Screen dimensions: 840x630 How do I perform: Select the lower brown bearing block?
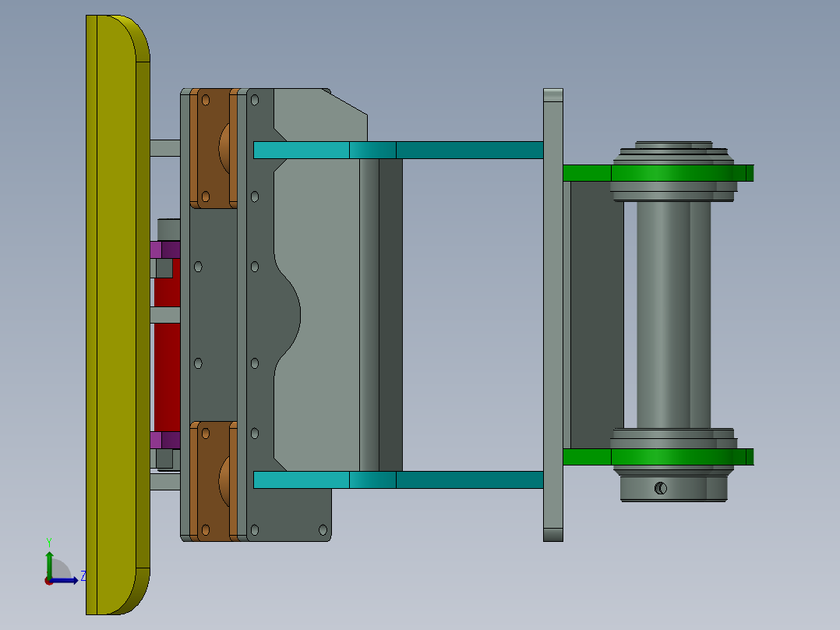(214, 481)
